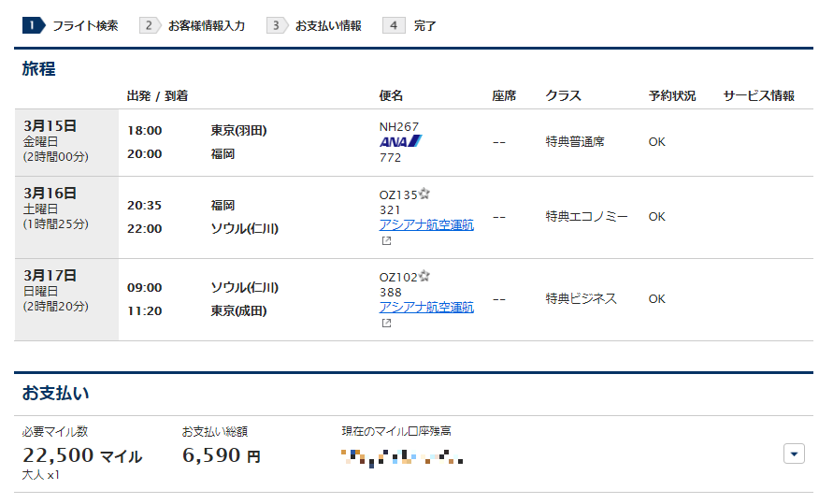Open the external link icon under OZ135
Viewport: 819px width, 504px height.
385,241
